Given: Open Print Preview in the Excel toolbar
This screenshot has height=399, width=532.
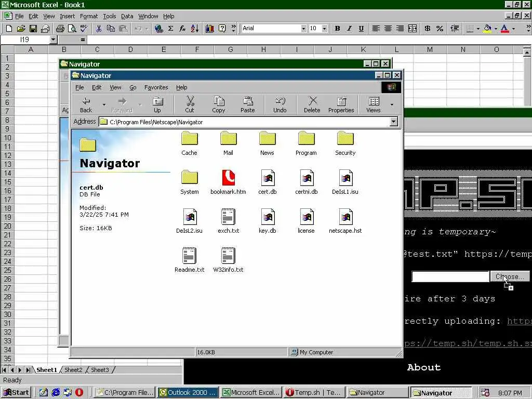Looking at the screenshot, I should pos(72,29).
